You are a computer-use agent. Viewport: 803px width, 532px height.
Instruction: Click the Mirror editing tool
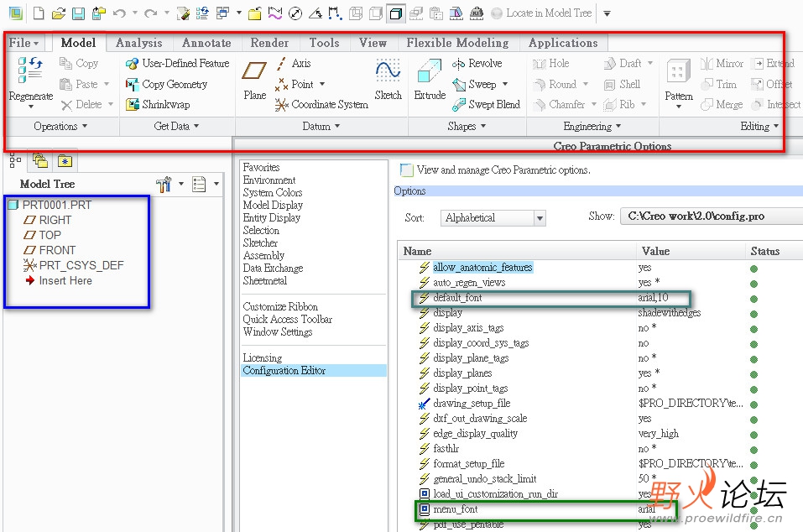coord(722,64)
